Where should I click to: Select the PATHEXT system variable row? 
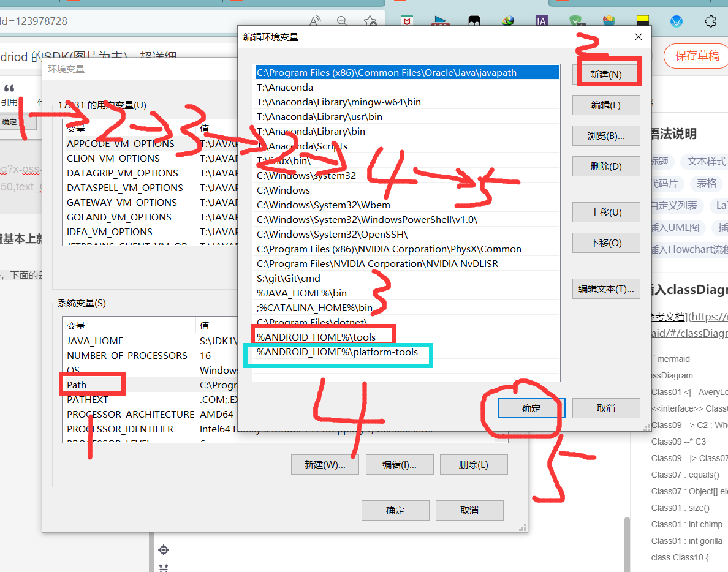(x=150, y=399)
